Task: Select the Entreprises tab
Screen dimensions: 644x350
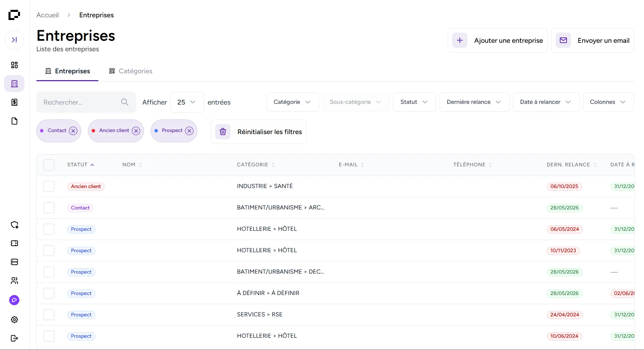Action: pos(68,71)
